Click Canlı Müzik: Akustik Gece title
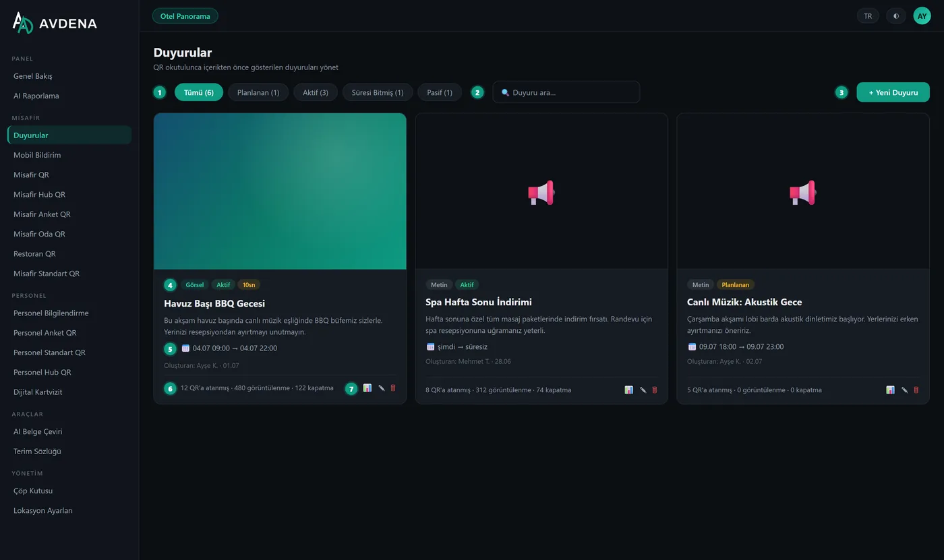 pos(744,303)
